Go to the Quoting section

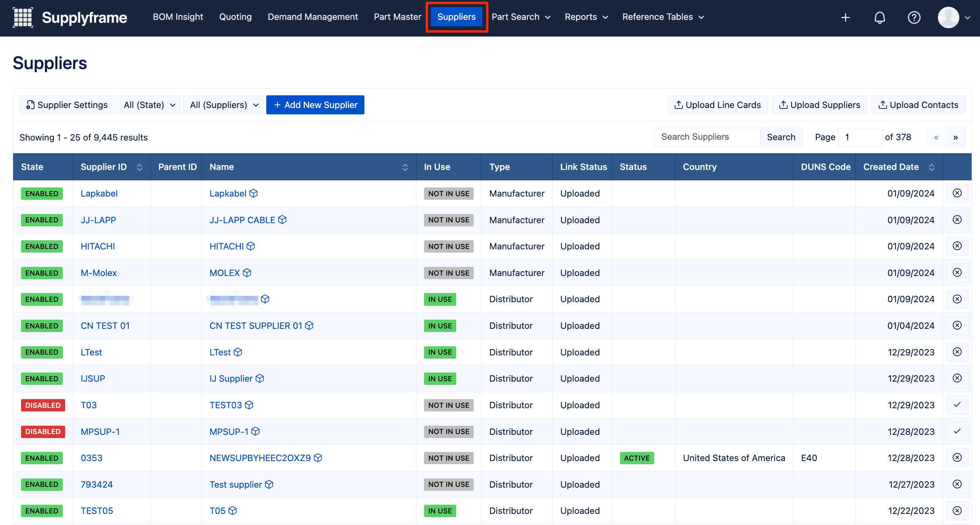[235, 17]
